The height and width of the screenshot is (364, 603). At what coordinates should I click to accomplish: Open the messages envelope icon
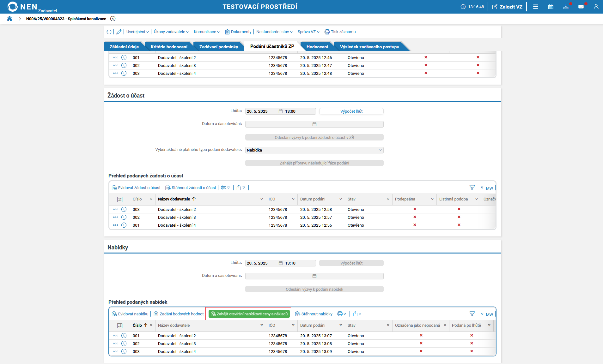pyautogui.click(x=581, y=7)
